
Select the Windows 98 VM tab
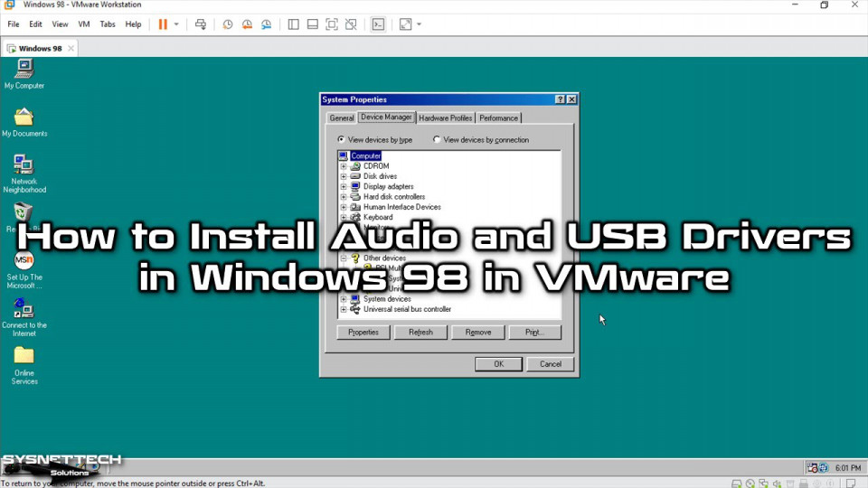[40, 49]
